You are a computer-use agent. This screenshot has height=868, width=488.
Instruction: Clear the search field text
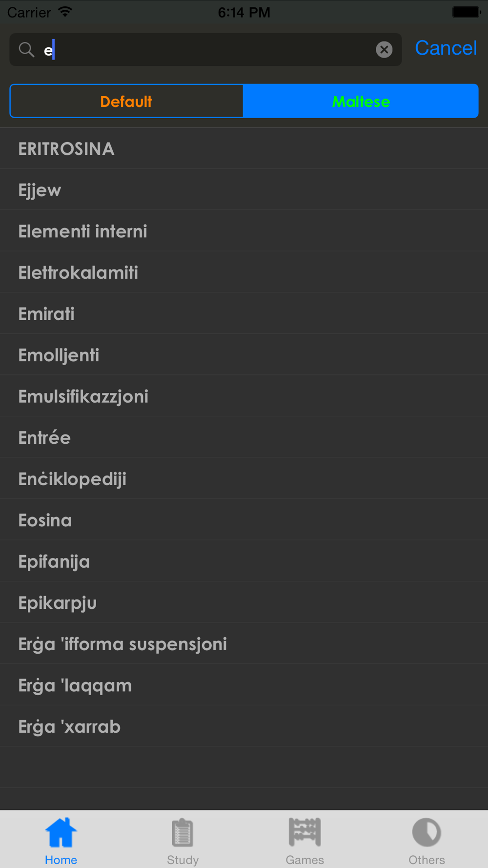click(384, 49)
